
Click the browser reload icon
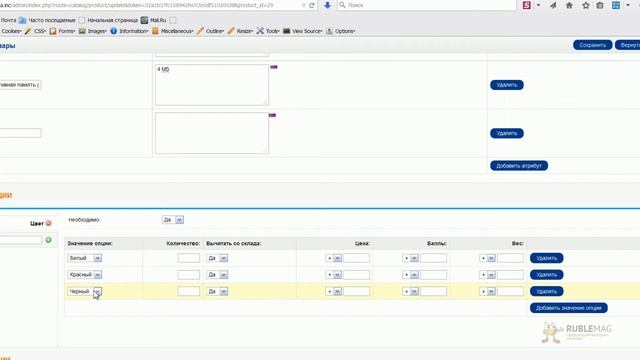tap(312, 5)
